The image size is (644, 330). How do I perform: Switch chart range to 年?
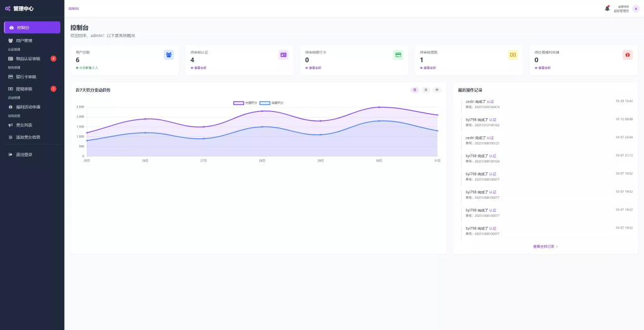pos(436,90)
